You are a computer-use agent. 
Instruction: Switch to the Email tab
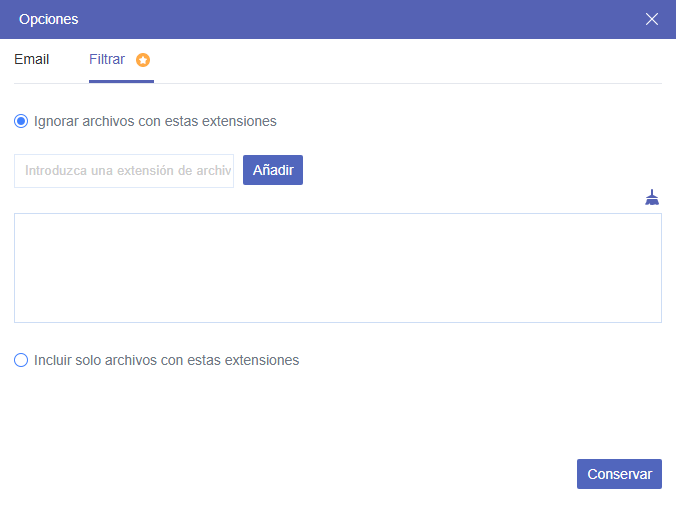pyautogui.click(x=32, y=60)
